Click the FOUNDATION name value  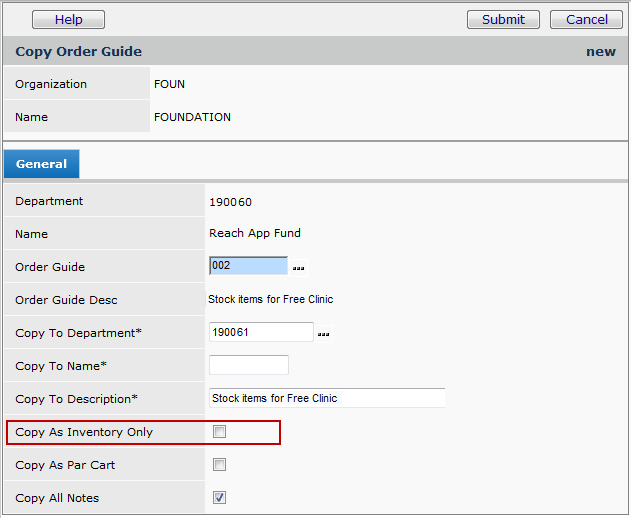point(192,117)
